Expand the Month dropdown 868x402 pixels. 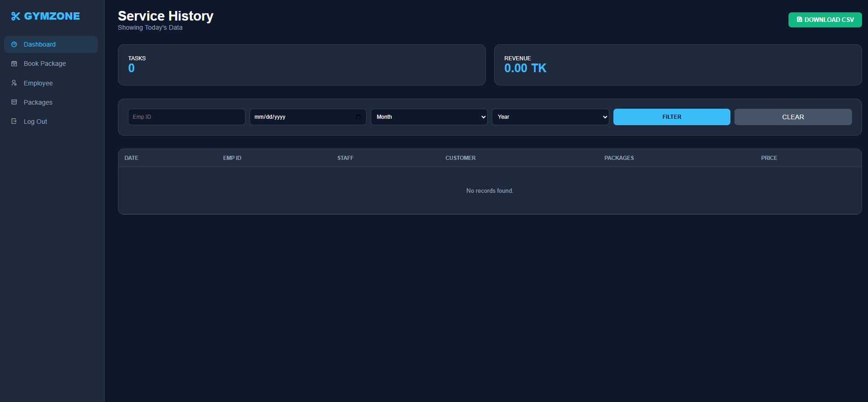(x=429, y=117)
